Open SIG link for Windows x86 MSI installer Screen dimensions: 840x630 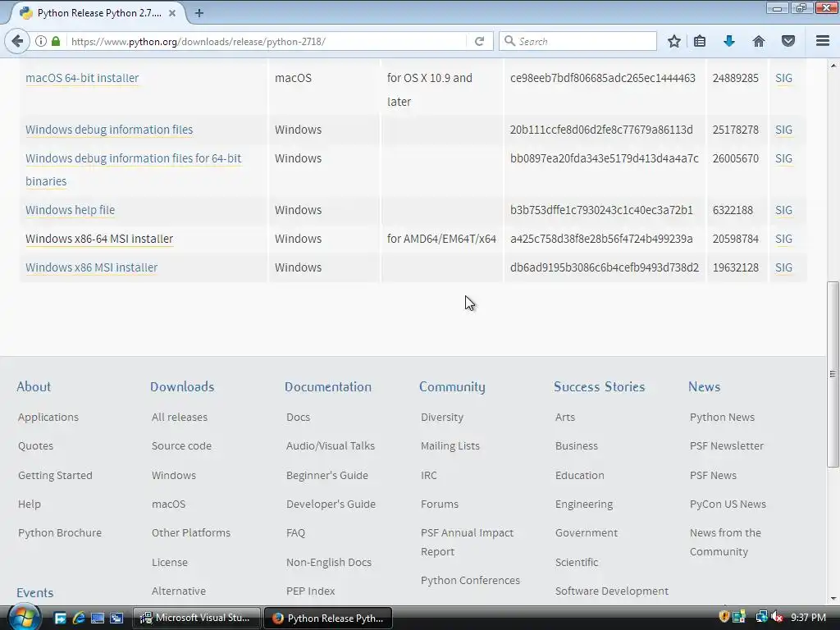point(783,267)
